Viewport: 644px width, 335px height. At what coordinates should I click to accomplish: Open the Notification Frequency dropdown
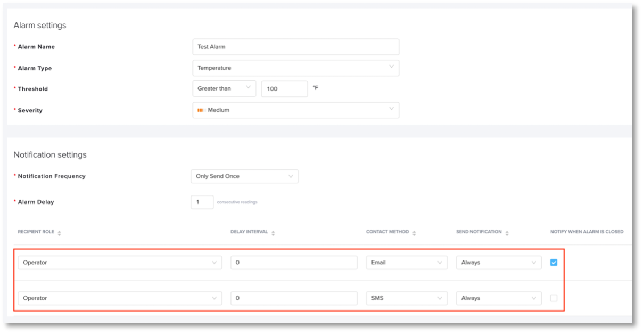pyautogui.click(x=244, y=176)
